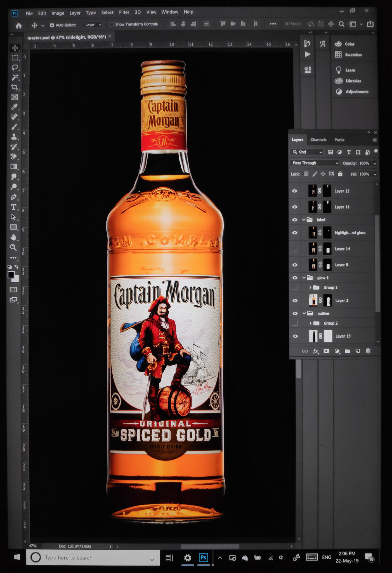Switch to the Paths tab
This screenshot has height=573, width=392.
(339, 140)
